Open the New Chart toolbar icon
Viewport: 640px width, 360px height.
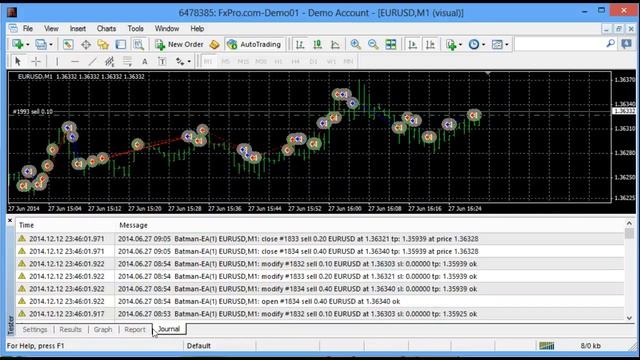pyautogui.click(x=18, y=44)
